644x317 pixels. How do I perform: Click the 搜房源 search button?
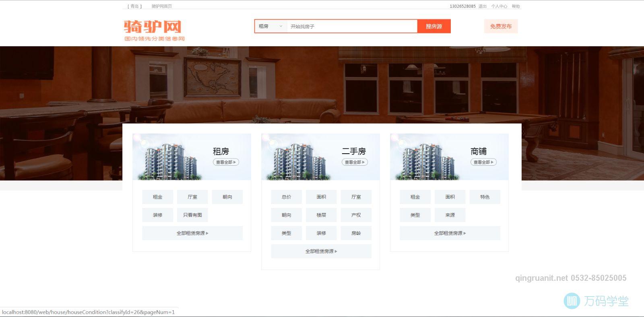tap(434, 26)
